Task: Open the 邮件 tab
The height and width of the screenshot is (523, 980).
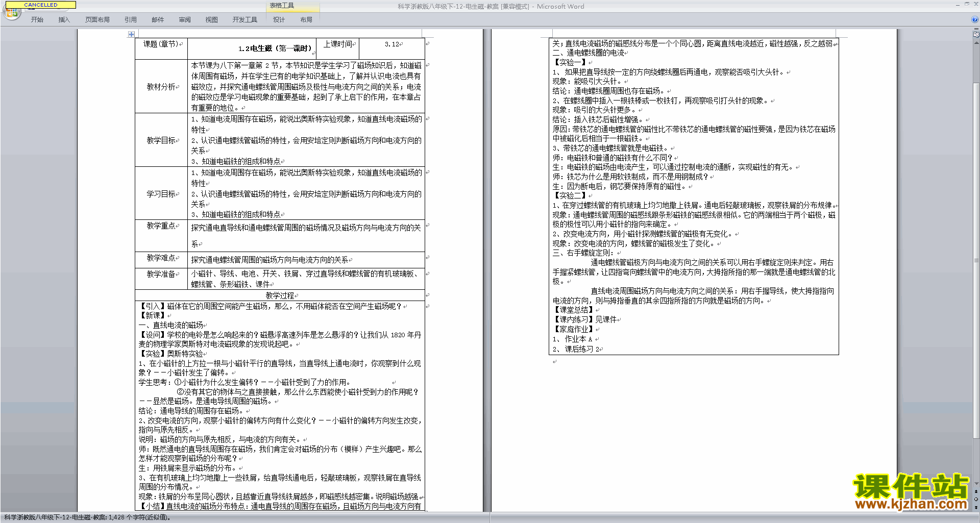Action: point(158,19)
